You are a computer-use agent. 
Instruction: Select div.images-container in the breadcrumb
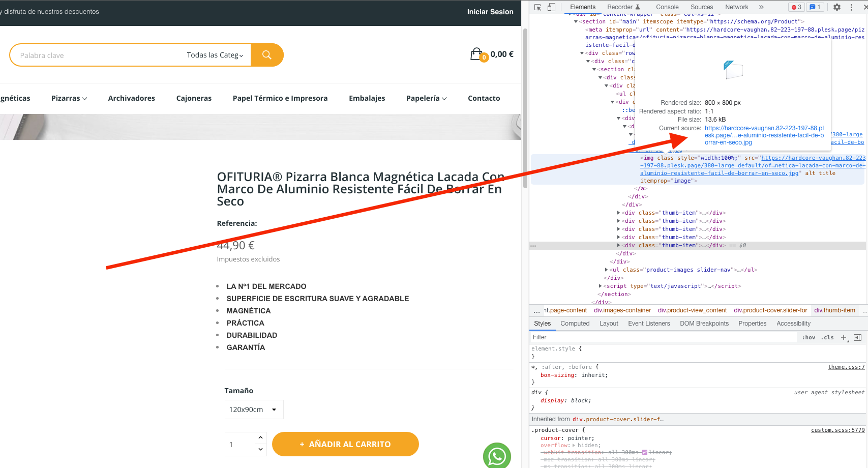622,310
